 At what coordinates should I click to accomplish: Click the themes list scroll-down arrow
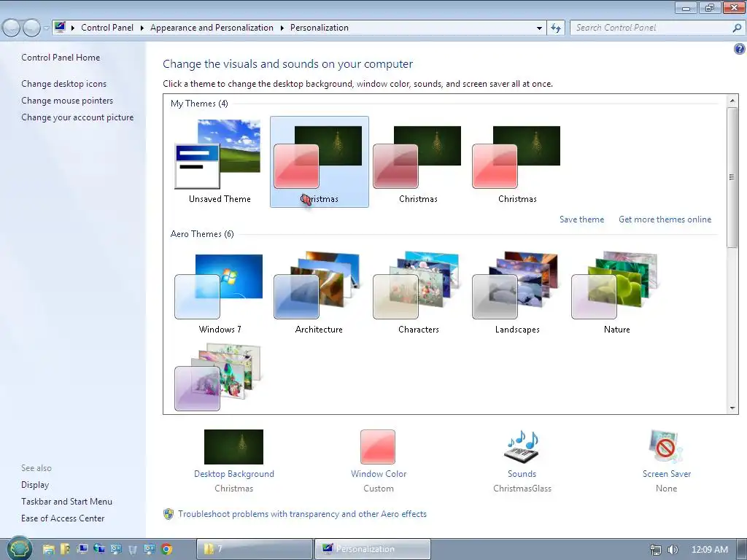[x=732, y=408]
